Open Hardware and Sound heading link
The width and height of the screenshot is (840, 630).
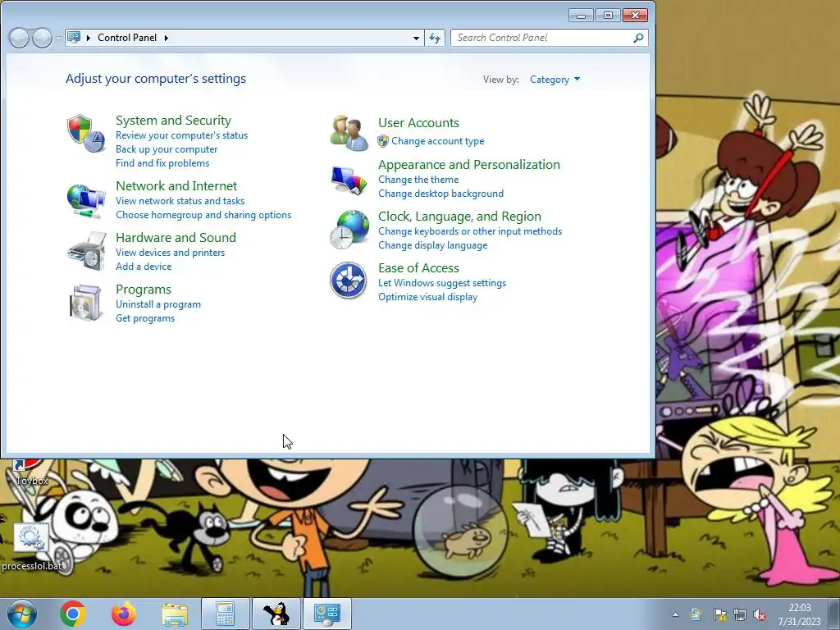click(176, 237)
